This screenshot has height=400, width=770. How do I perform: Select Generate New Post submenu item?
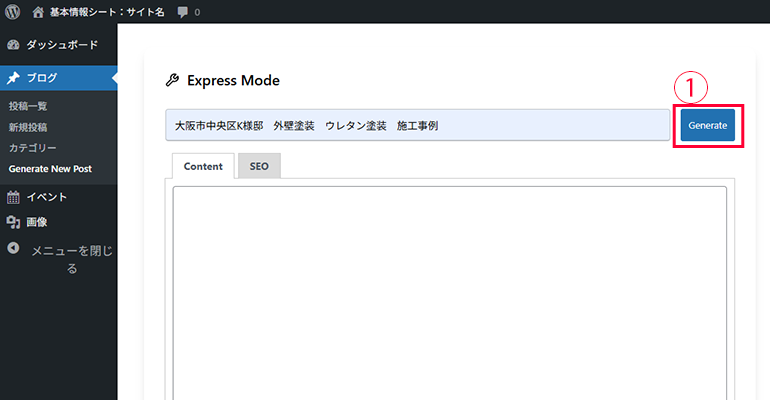point(50,169)
